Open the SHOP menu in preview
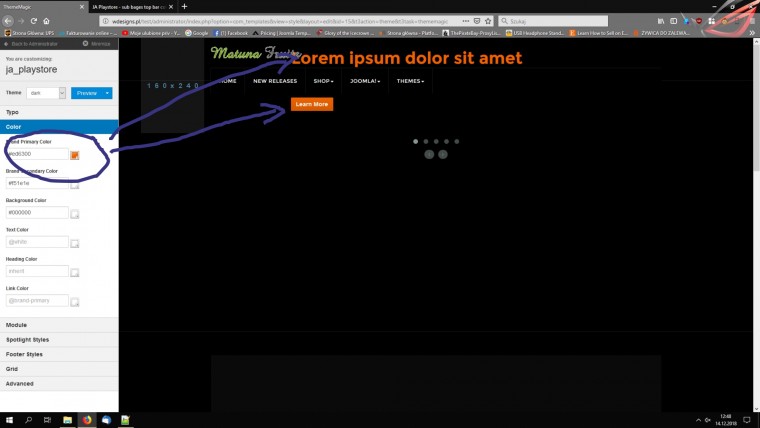Viewport: 760px width, 428px height. point(323,81)
